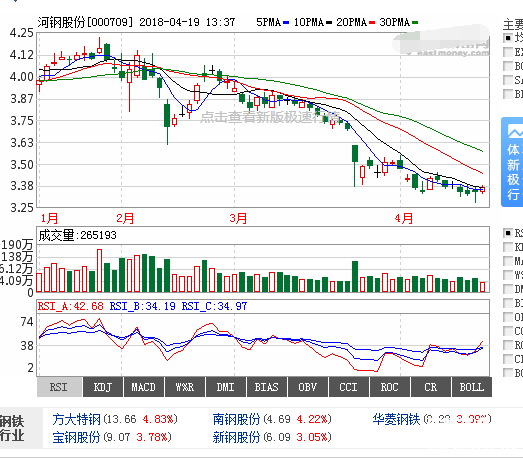
Task: Click the RSI_A:42.68 value label
Action: coord(71,306)
